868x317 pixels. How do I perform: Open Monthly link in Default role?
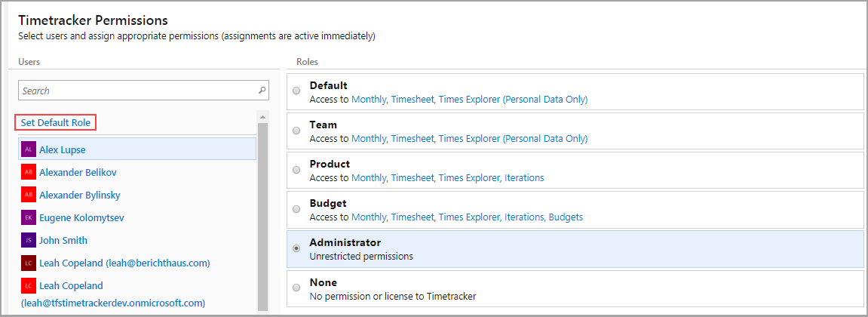370,100
